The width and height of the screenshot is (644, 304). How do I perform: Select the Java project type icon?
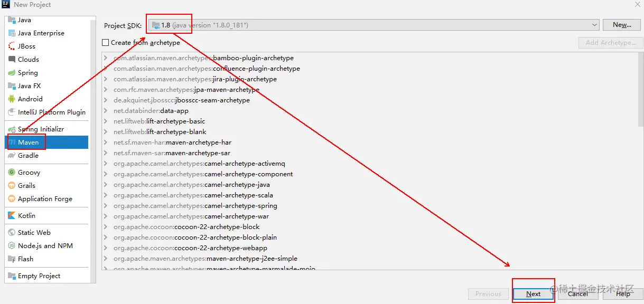[12, 20]
